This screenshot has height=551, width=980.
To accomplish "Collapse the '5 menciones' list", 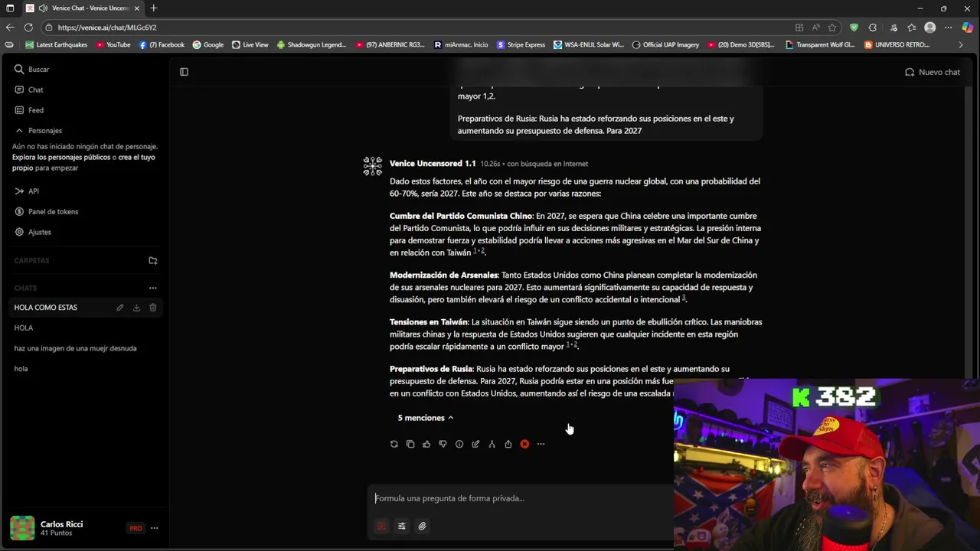I will coord(426,418).
